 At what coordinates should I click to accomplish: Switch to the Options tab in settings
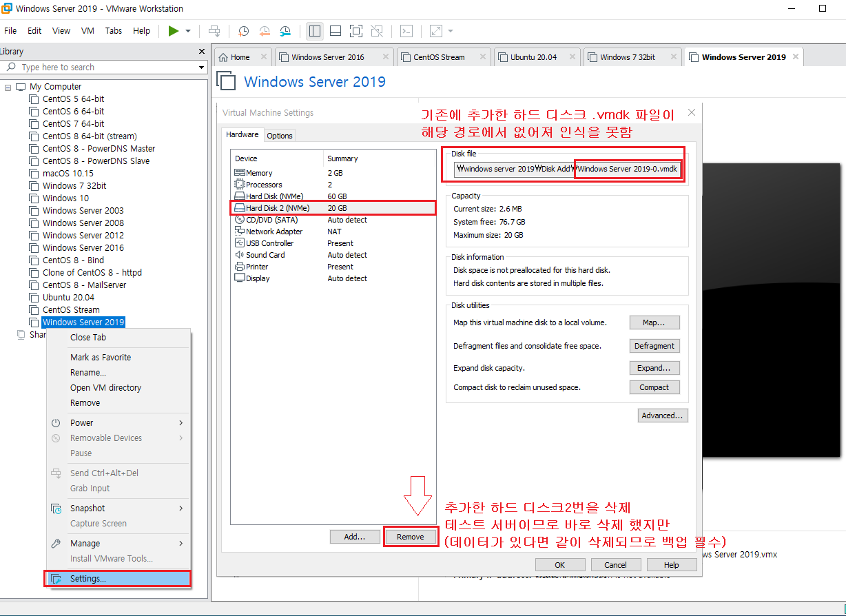coord(280,136)
